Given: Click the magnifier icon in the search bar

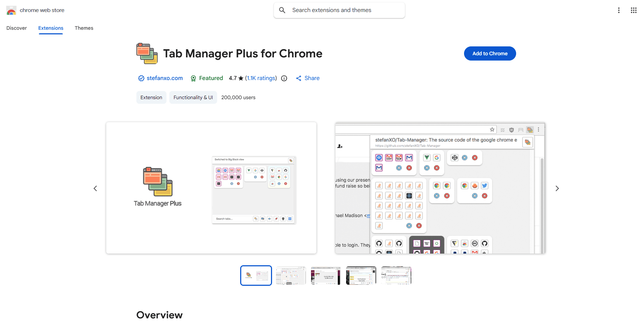Looking at the screenshot, I should click(282, 10).
